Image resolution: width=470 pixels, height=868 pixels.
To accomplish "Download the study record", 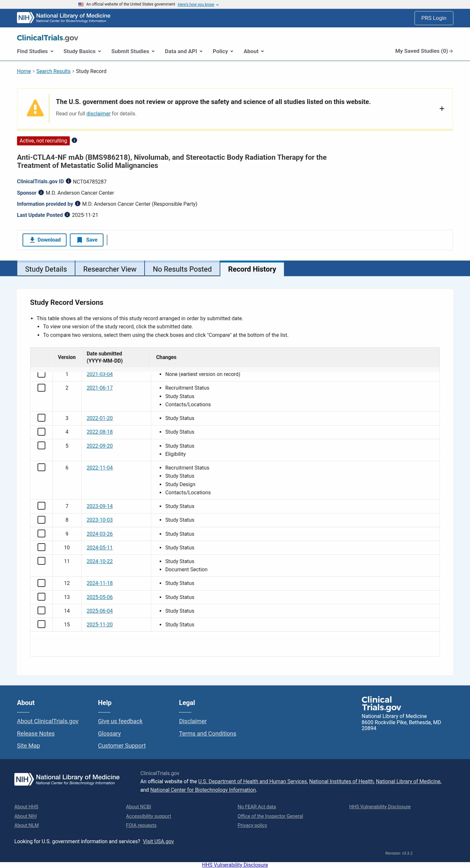I will click(44, 240).
